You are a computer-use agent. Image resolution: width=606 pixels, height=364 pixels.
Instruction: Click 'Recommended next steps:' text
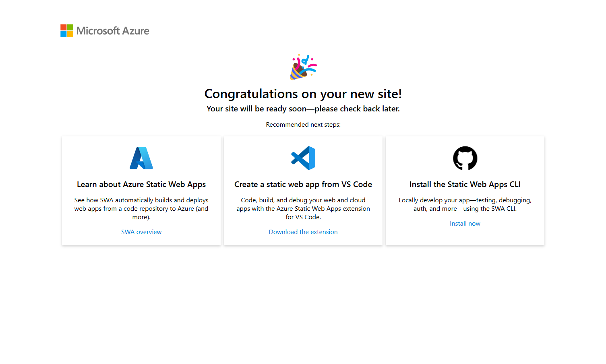coord(303,125)
